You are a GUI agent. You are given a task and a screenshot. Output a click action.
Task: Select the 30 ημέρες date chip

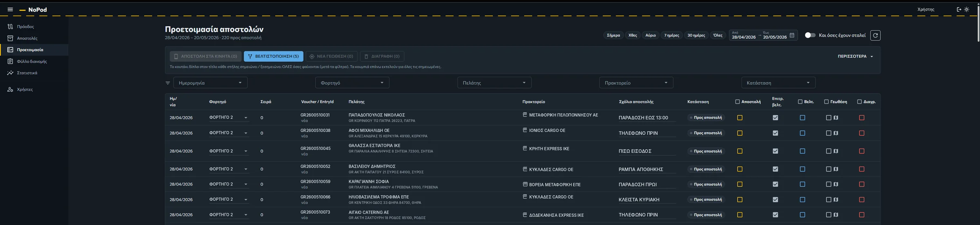[x=696, y=35]
